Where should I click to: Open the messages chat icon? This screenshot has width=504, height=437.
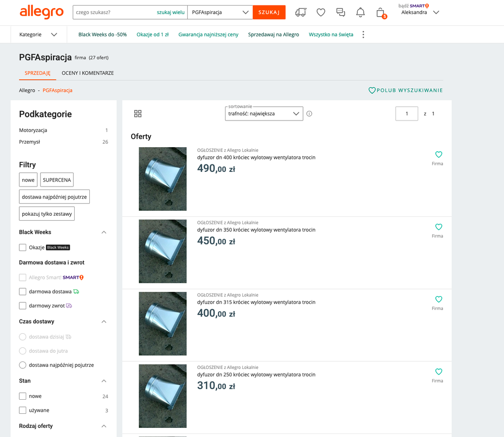(341, 13)
